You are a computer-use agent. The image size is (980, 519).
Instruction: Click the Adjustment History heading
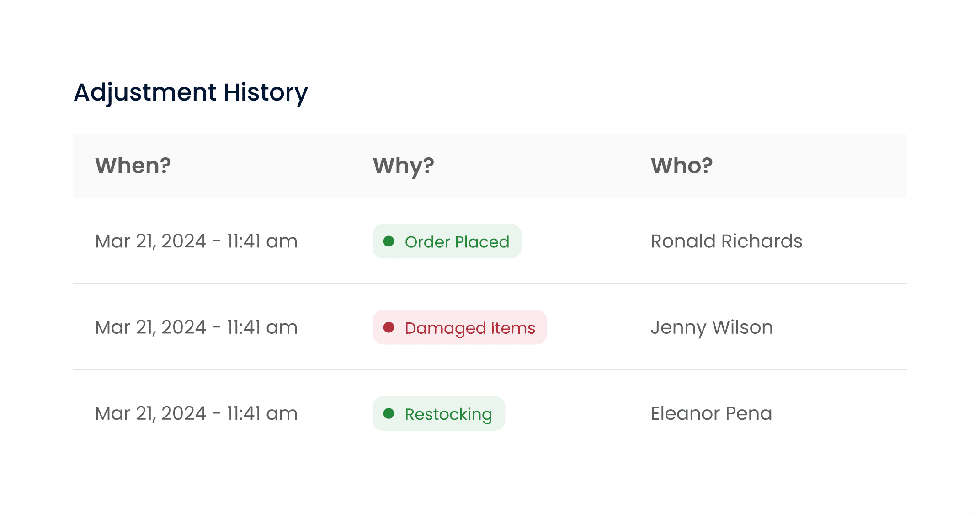(191, 92)
